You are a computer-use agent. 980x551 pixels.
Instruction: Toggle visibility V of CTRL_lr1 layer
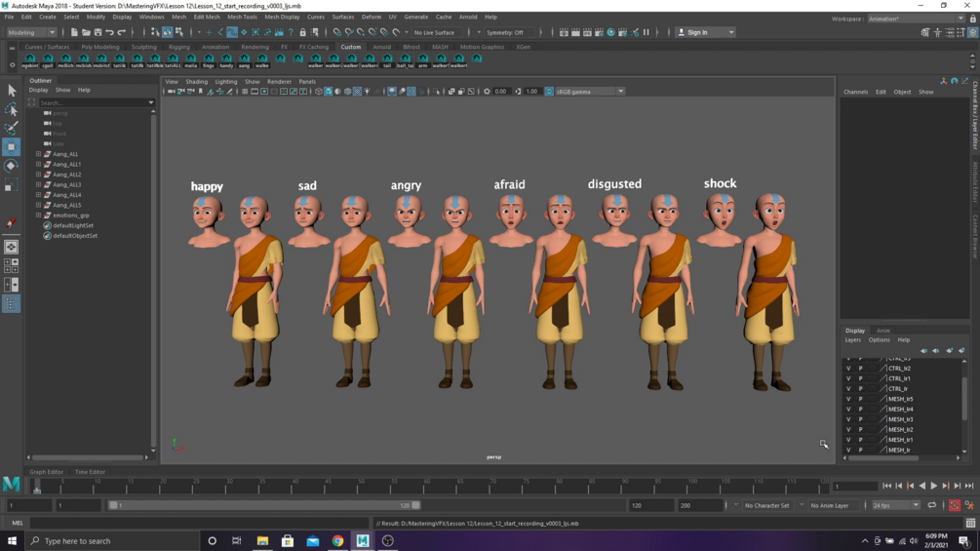coord(848,378)
